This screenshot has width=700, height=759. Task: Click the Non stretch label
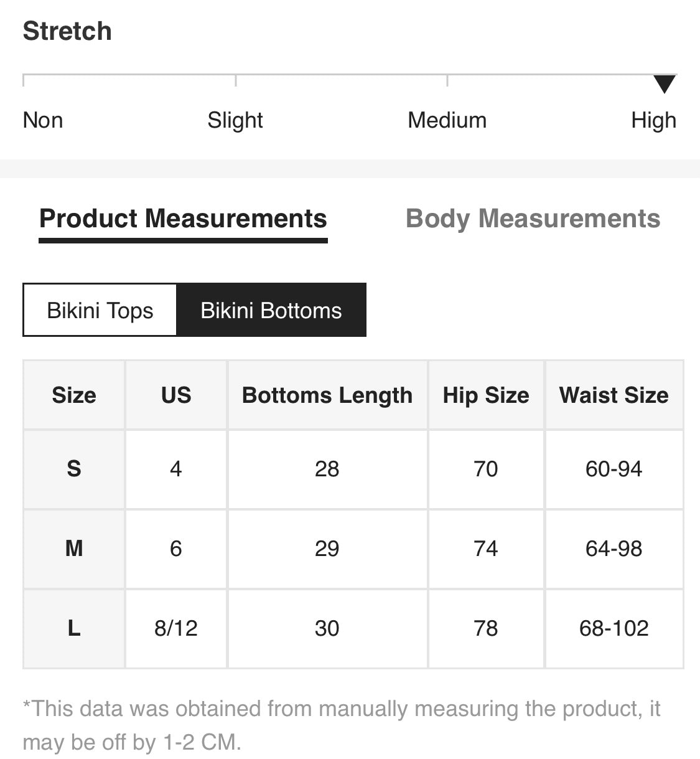tap(43, 120)
